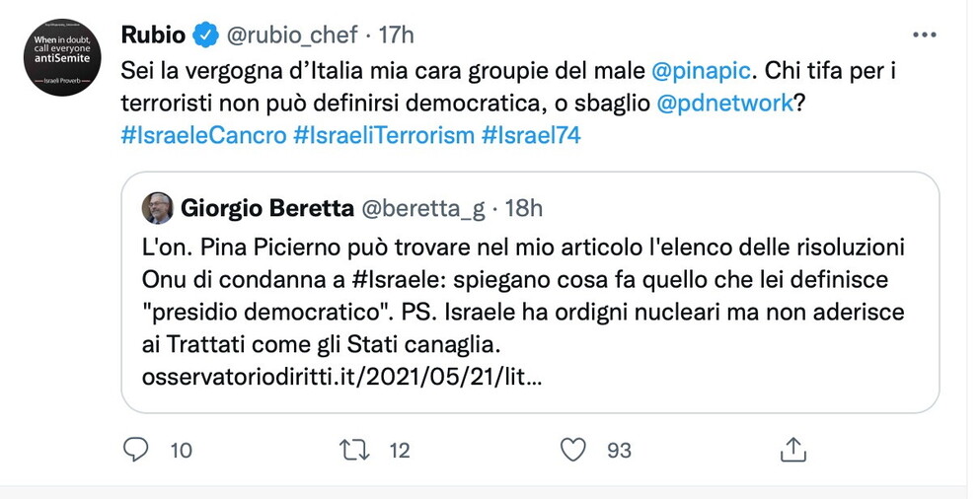This screenshot has width=980, height=499.
Task: Click the #IsraeleCancro hashtag
Action: pyautogui.click(x=202, y=135)
